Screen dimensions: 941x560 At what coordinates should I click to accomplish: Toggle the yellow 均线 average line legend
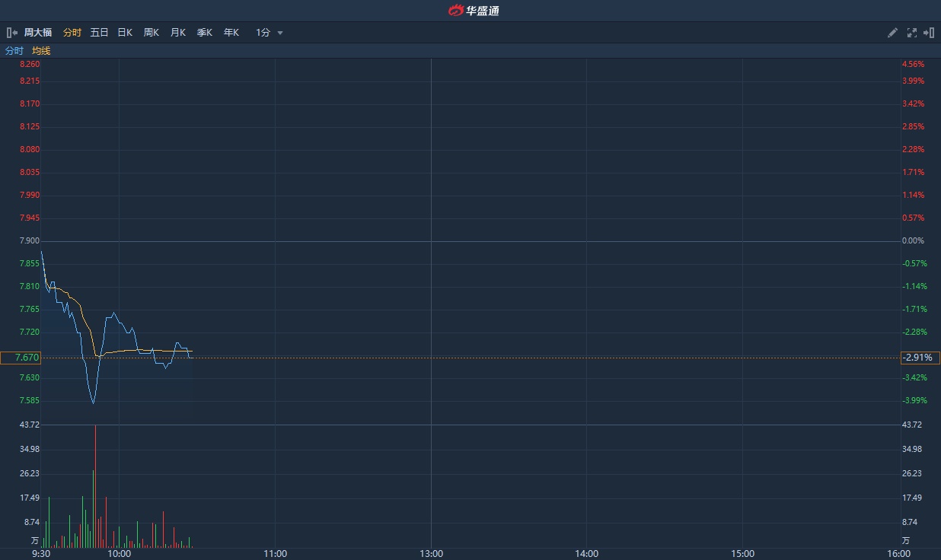[41, 51]
